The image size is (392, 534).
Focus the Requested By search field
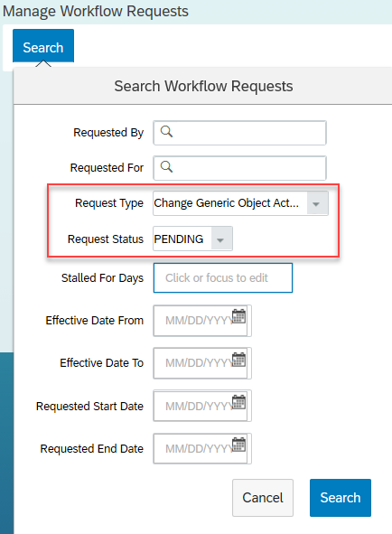click(x=239, y=133)
